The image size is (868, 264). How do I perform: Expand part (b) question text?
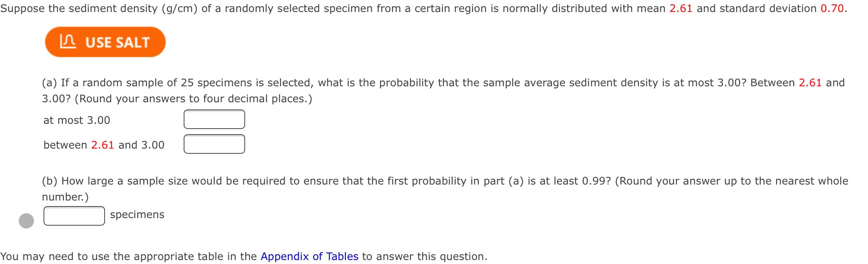279,180
